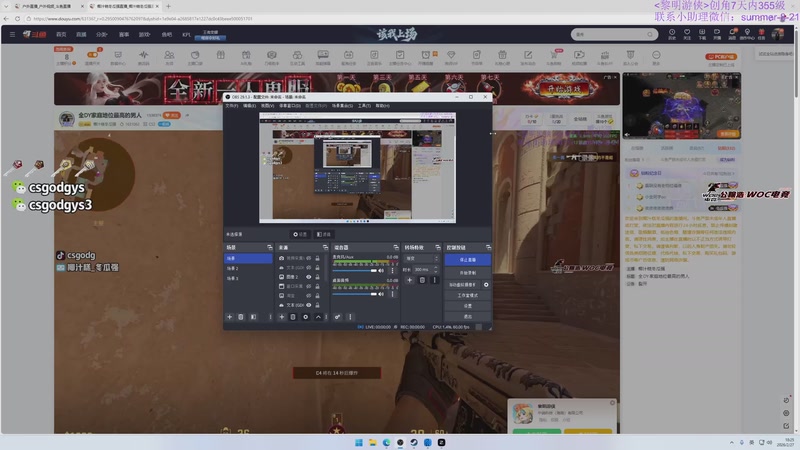Open Douyu user avatar menu

click(x=778, y=34)
